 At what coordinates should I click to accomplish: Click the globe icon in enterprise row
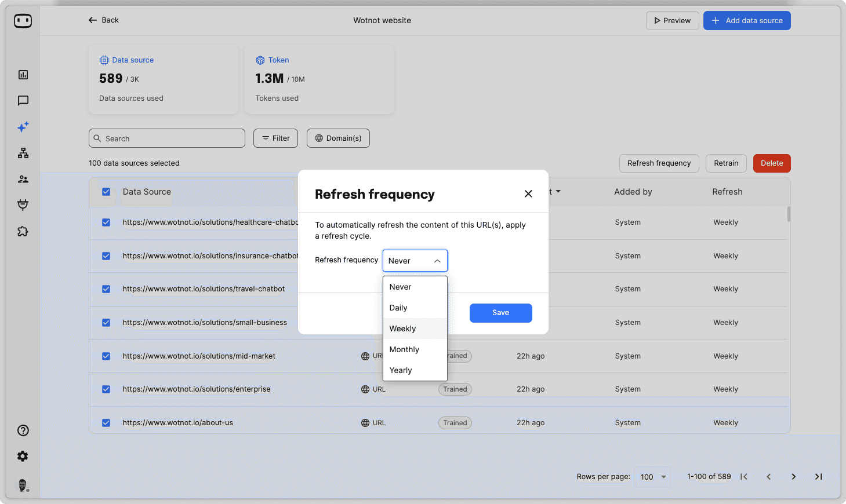coord(365,389)
